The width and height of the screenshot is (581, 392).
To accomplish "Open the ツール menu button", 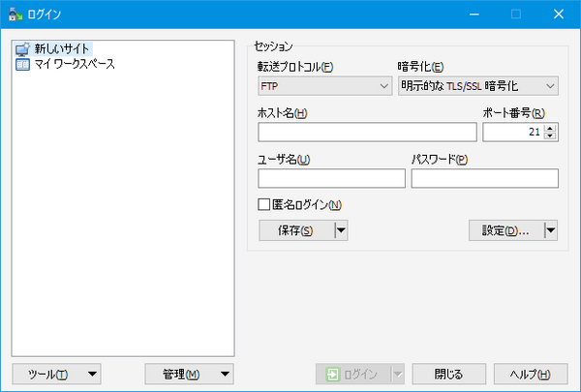I will 57,375.
